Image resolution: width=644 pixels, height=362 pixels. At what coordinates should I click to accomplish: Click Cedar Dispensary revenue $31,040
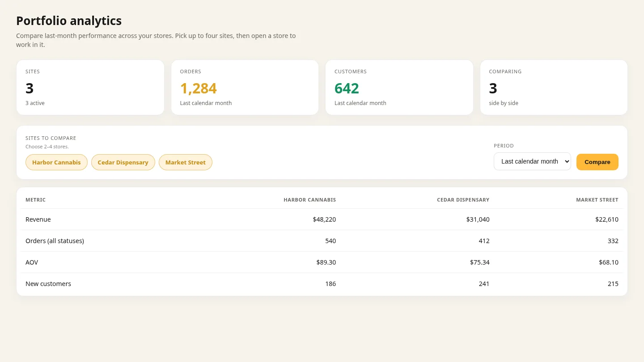point(478,219)
